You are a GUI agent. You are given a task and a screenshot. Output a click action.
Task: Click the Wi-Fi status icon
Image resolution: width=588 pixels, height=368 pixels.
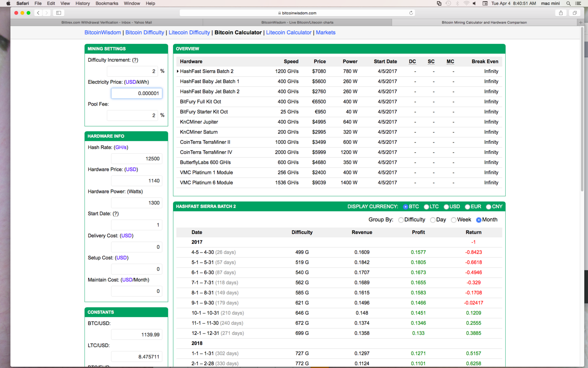pyautogui.click(x=466, y=3)
